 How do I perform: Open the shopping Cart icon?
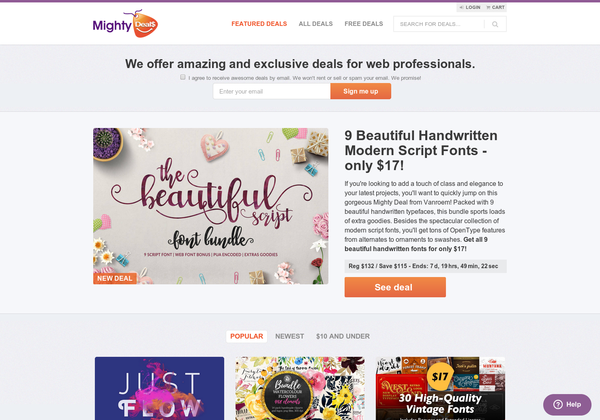point(488,7)
